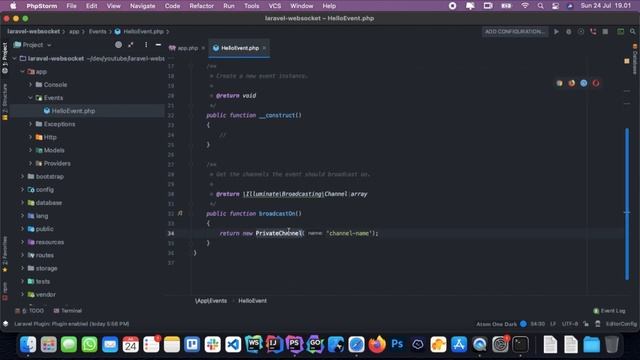Click the blue editor vertical scrollbar

coord(627,204)
